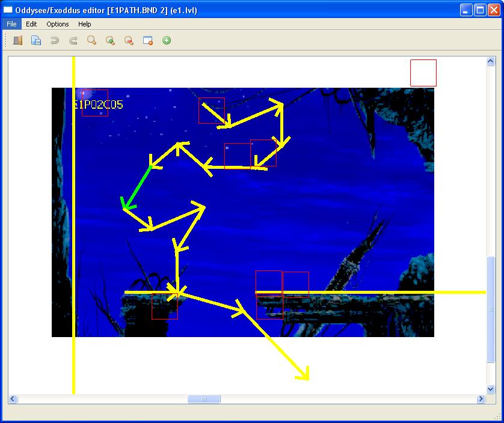504x423 pixels.
Task: Click the vertical scrollbar up arrow
Action: 491,61
